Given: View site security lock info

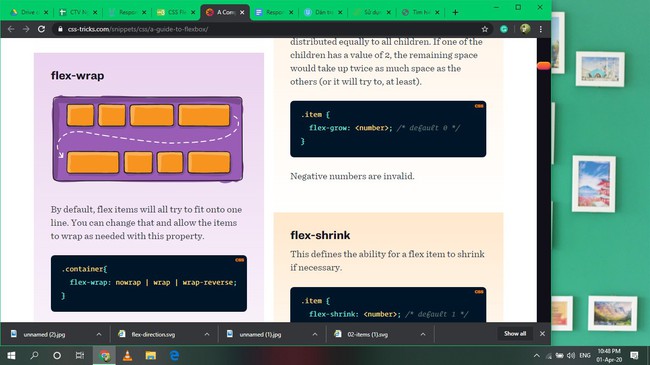Looking at the screenshot, I should point(60,29).
